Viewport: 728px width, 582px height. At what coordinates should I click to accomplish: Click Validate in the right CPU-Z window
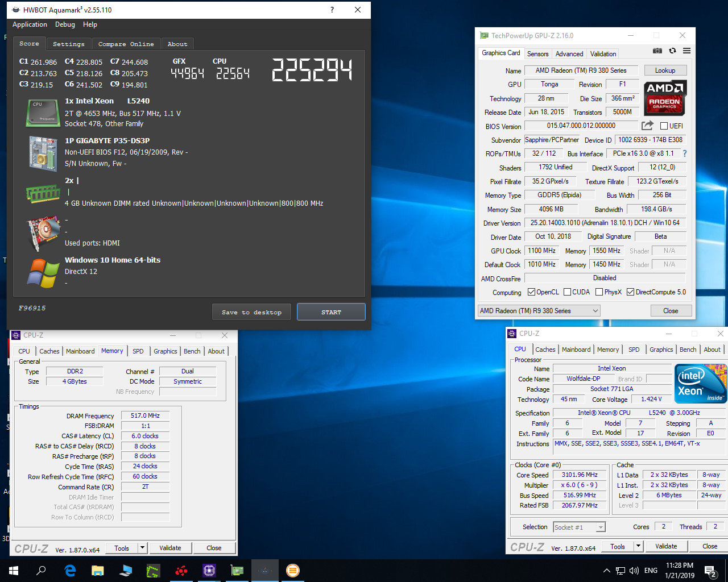click(666, 546)
